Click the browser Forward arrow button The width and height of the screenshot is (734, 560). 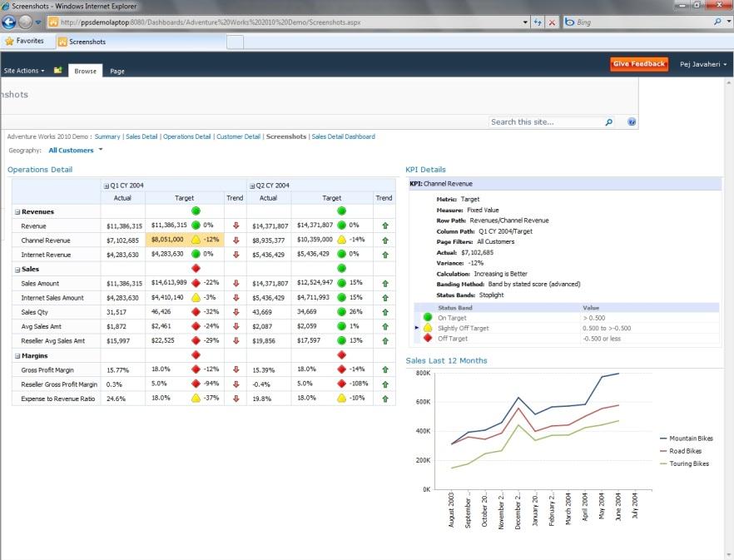click(x=25, y=22)
